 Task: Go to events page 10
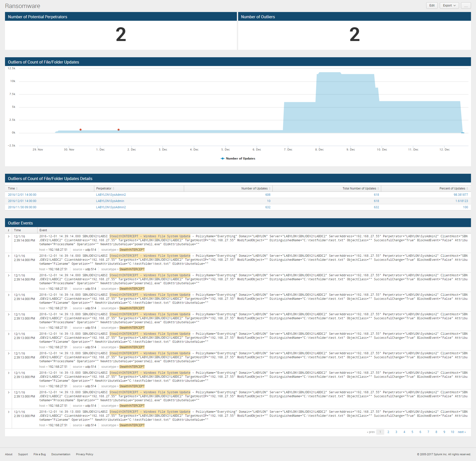pos(452,432)
